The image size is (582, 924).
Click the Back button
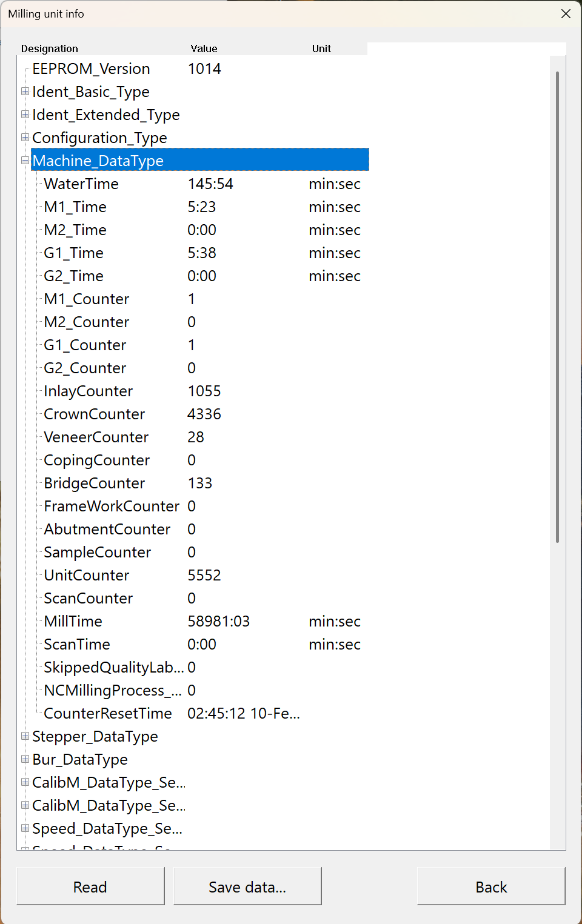[491, 886]
